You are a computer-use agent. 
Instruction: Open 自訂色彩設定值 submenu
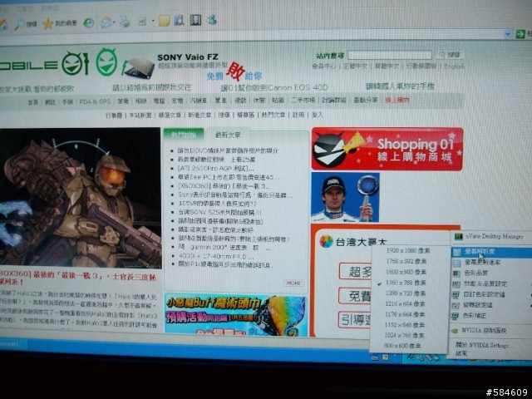click(x=491, y=294)
